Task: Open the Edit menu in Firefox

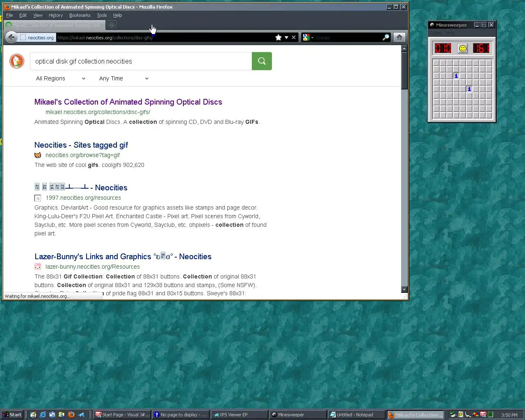Action: 23,15
